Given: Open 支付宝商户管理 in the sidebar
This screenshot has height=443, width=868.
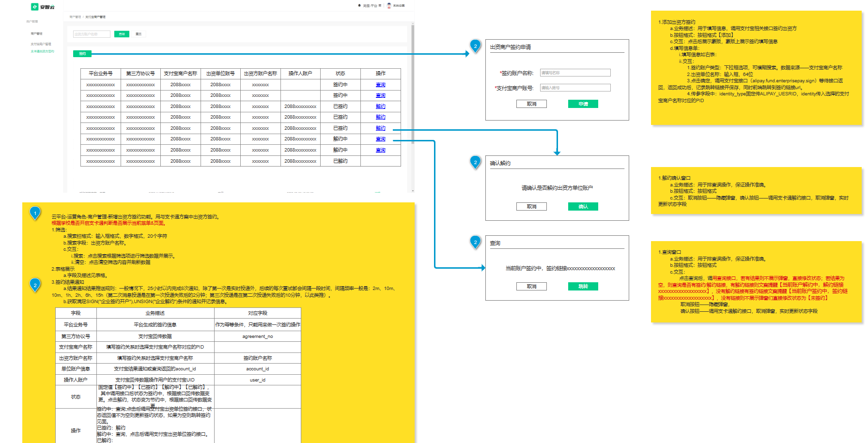Looking at the screenshot, I should tap(41, 44).
